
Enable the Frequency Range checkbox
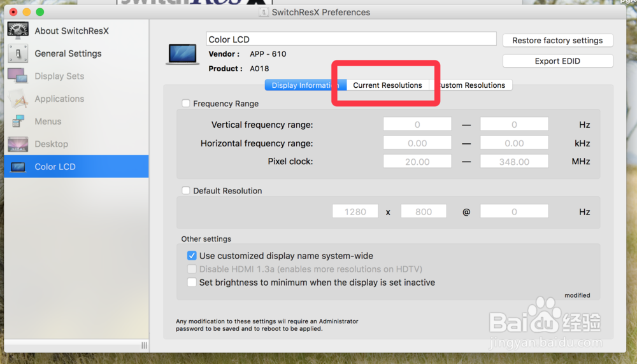[185, 104]
